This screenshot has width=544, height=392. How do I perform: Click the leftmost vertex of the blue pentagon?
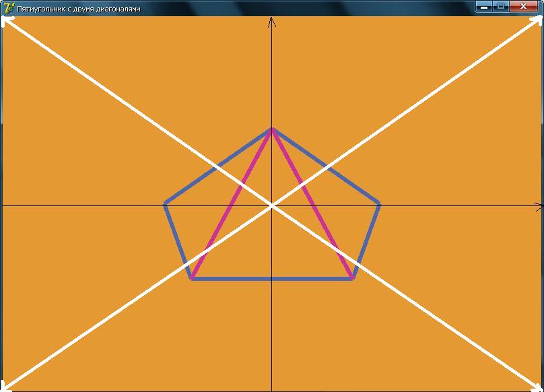click(165, 203)
